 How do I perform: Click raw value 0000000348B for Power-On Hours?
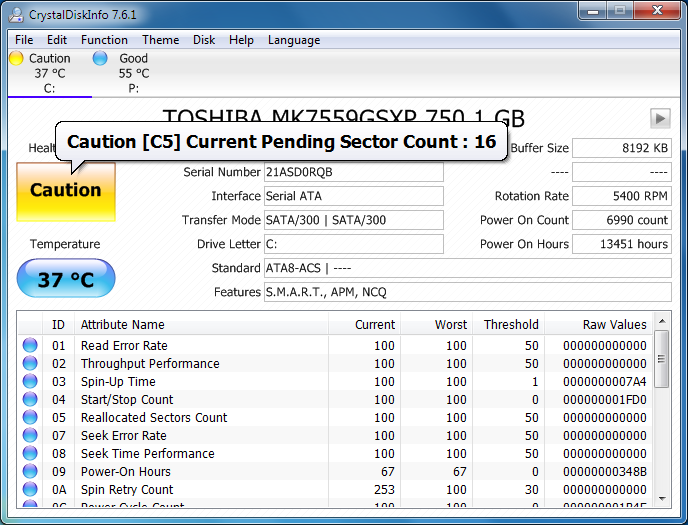point(605,471)
